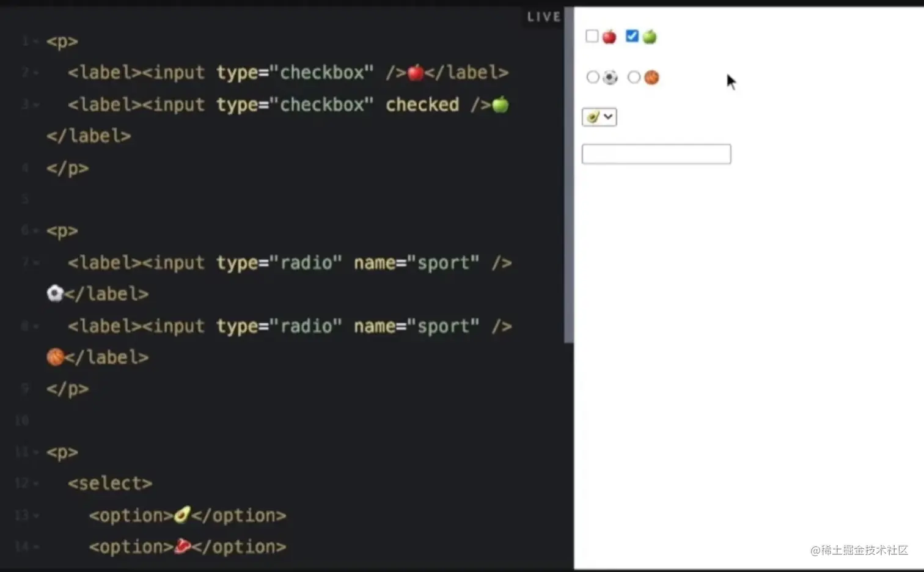Click the green apple emoji label in preview
Image resolution: width=924 pixels, height=572 pixels.
coord(650,37)
